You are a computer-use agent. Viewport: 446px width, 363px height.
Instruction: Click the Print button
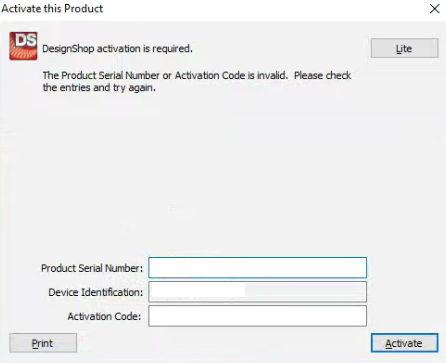coord(43,343)
